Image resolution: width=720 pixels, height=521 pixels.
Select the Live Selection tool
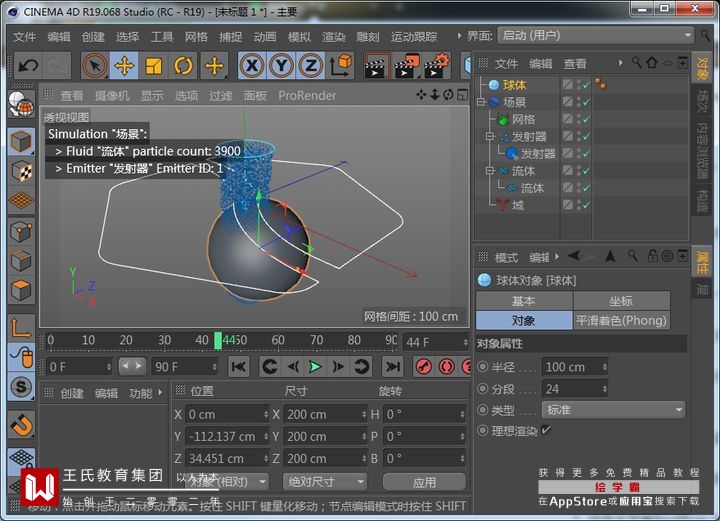pyautogui.click(x=95, y=66)
